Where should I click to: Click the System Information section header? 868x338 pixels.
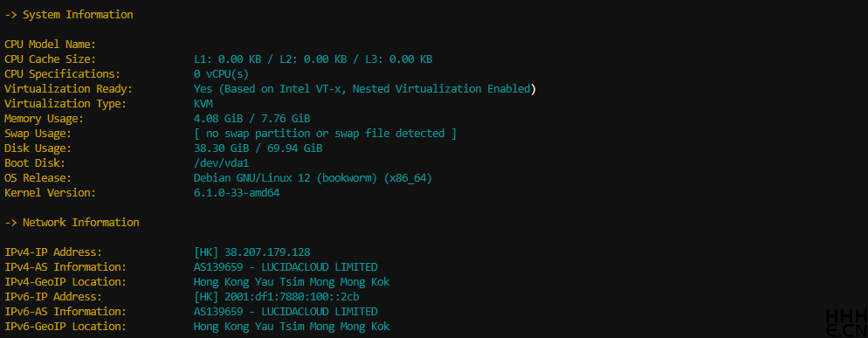(x=69, y=15)
